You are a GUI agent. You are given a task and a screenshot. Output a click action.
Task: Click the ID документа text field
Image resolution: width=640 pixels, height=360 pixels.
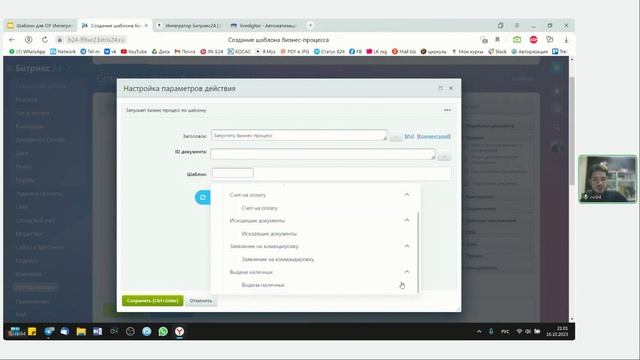(323, 154)
